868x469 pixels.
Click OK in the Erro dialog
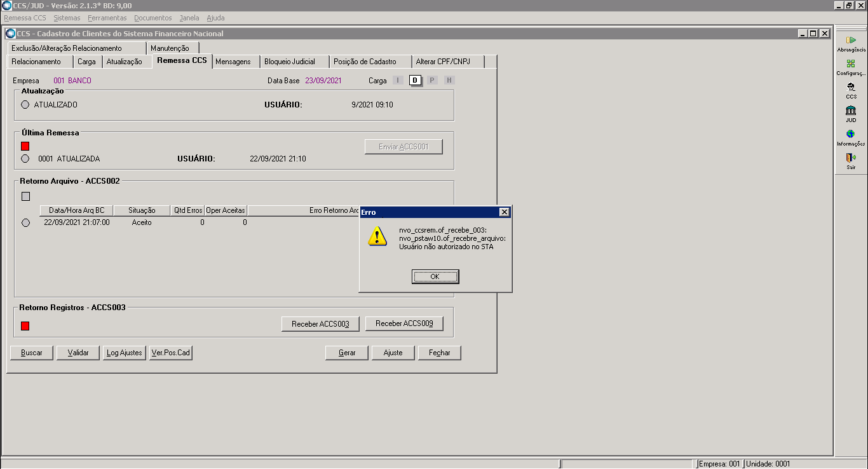coord(435,276)
